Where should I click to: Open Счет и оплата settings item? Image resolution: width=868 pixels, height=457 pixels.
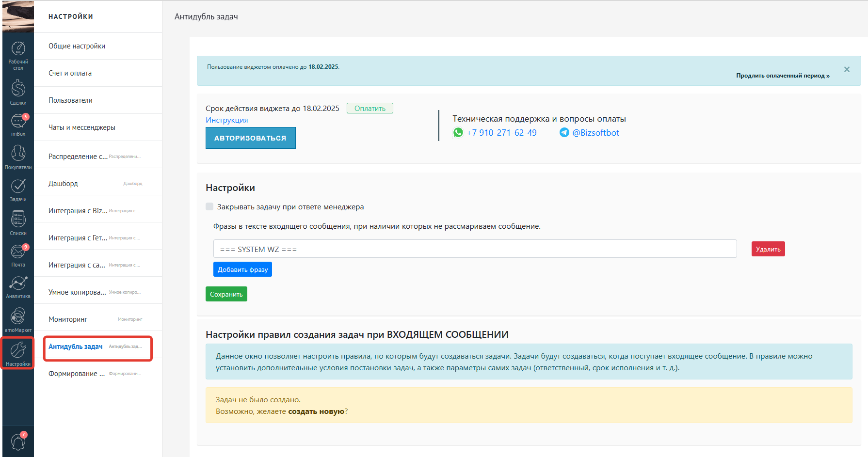pyautogui.click(x=98, y=73)
